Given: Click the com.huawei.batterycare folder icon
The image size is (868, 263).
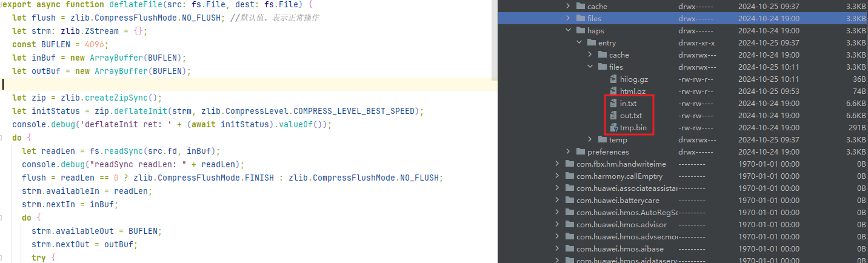Looking at the screenshot, I should pos(569,201).
